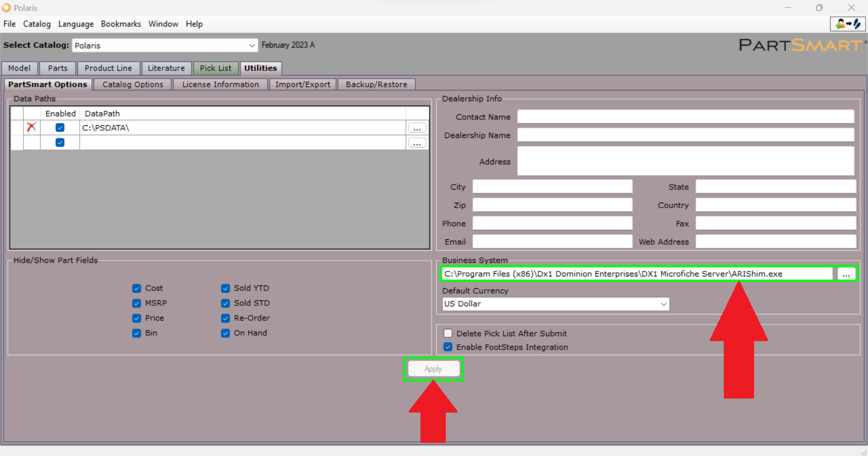Click the user handshake icon at top right
The width and height of the screenshot is (868, 456).
pyautogui.click(x=848, y=24)
